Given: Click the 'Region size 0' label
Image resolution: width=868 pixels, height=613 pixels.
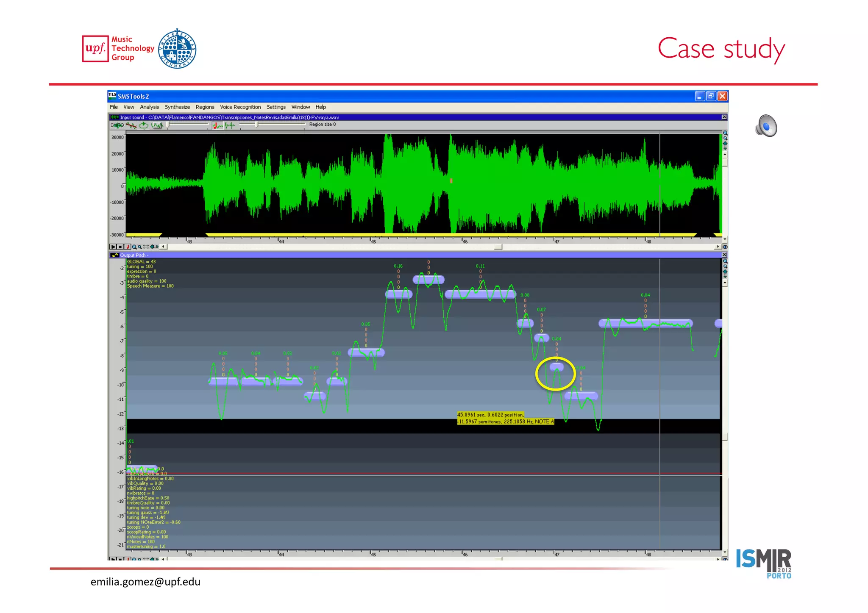Looking at the screenshot, I should [x=323, y=125].
